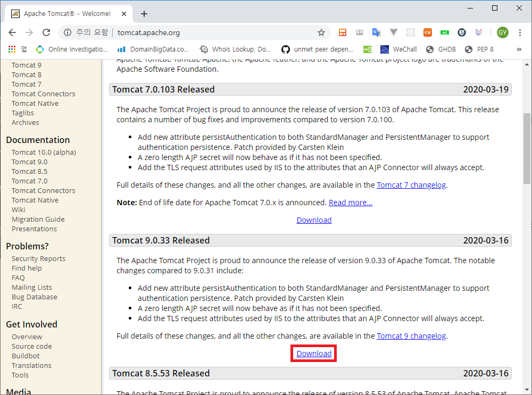Image resolution: width=532 pixels, height=395 pixels.
Task: Open the Find help link
Action: (x=27, y=268)
